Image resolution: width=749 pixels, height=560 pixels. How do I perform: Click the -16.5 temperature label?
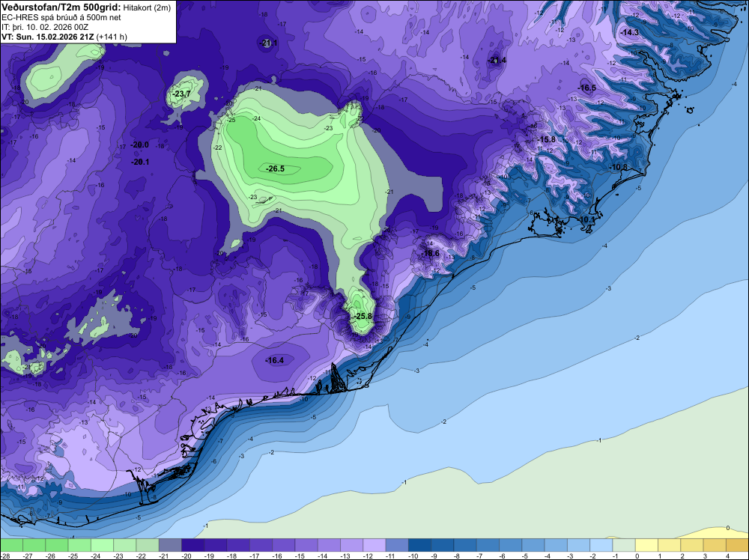587,88
